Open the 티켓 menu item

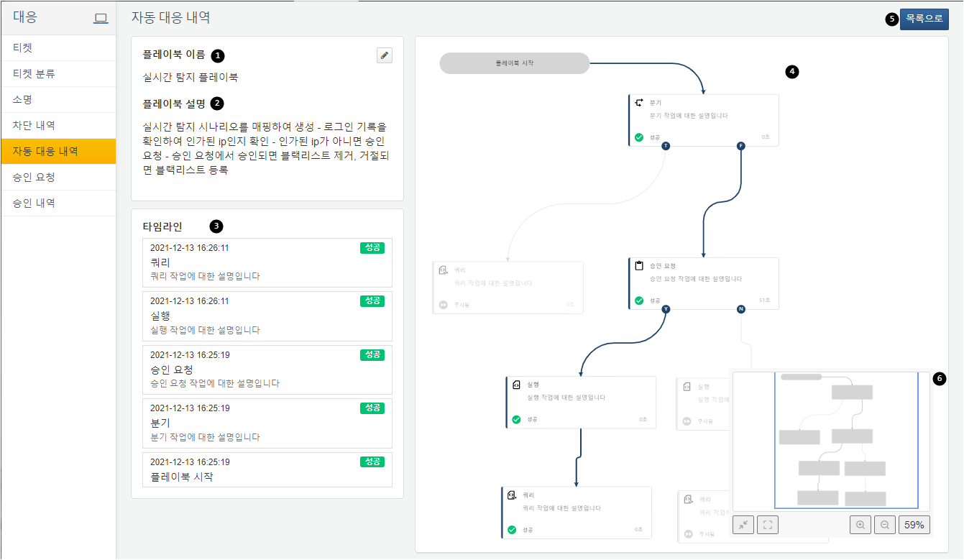point(58,48)
